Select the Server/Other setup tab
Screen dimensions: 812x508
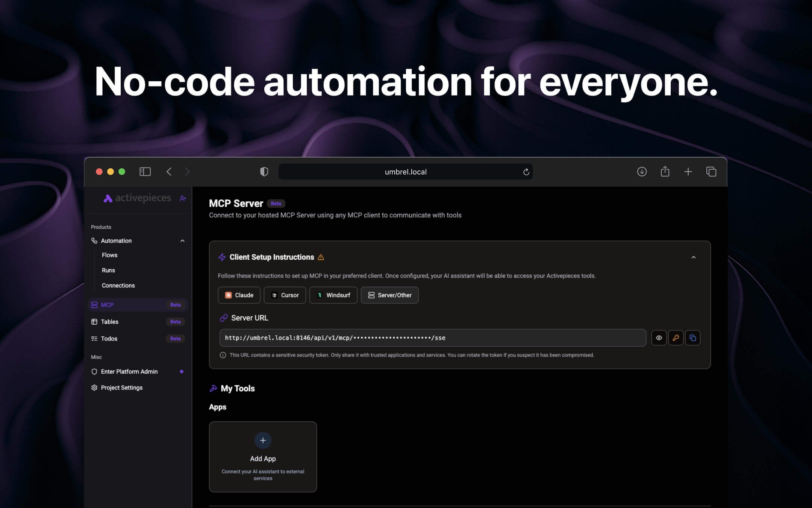pyautogui.click(x=389, y=295)
